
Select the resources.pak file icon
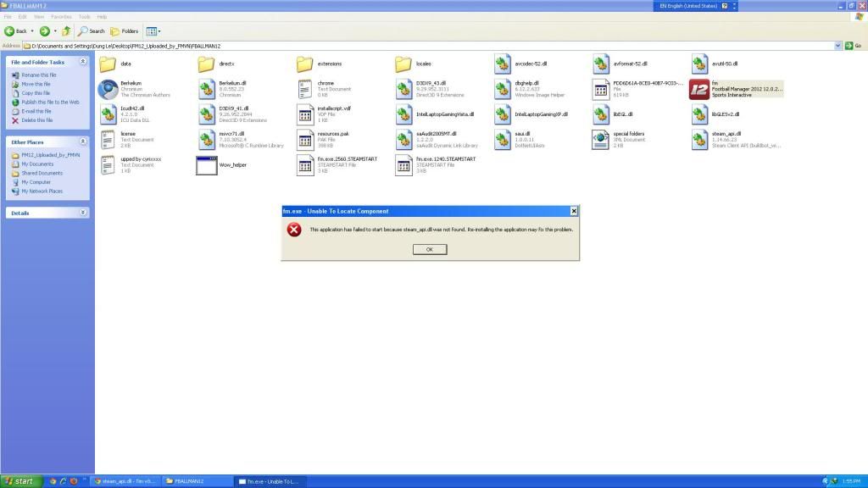tap(305, 140)
